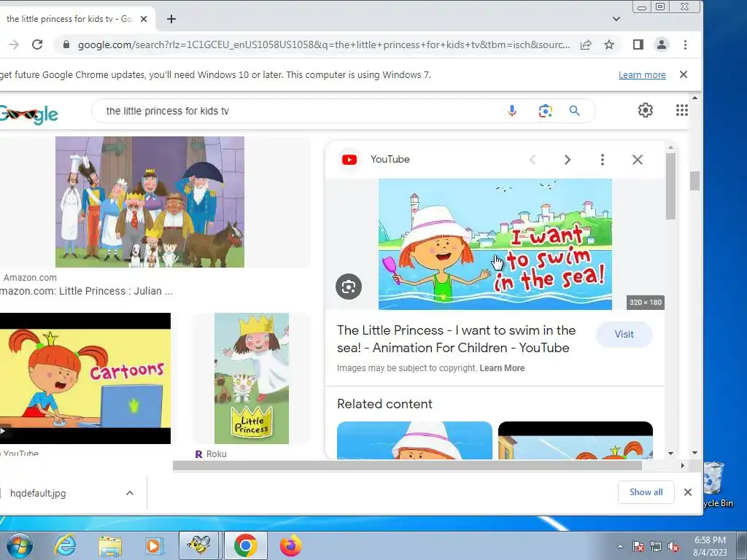Open the Amazon Little Princess characters thumbnail
Screen dimensions: 747x560
[x=150, y=202]
